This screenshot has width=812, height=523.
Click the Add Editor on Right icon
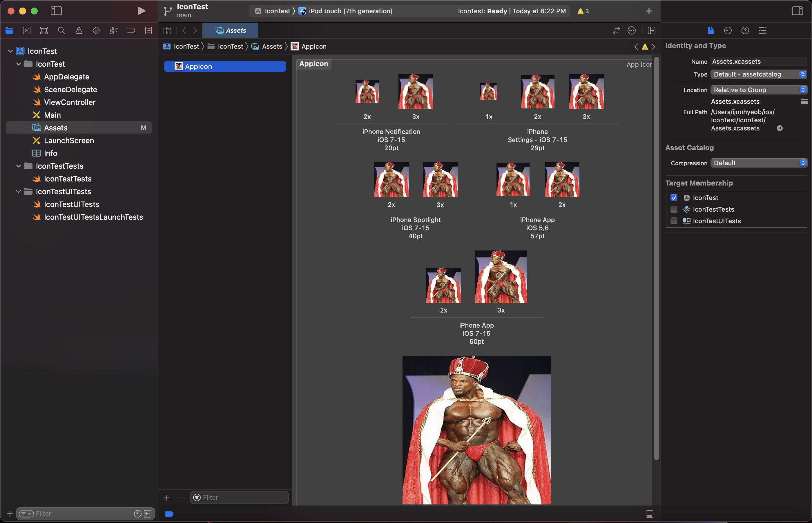651,30
